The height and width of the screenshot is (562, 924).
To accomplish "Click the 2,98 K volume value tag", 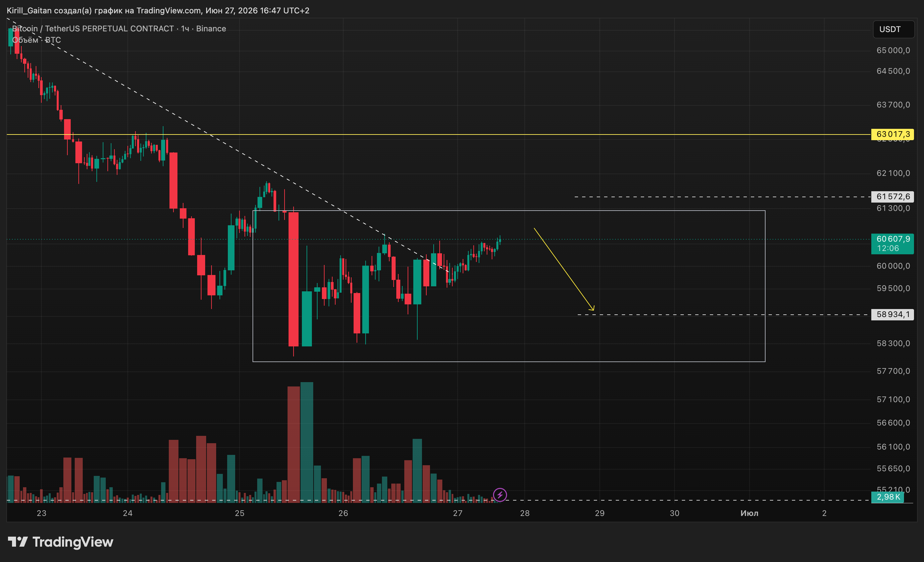I will (888, 497).
